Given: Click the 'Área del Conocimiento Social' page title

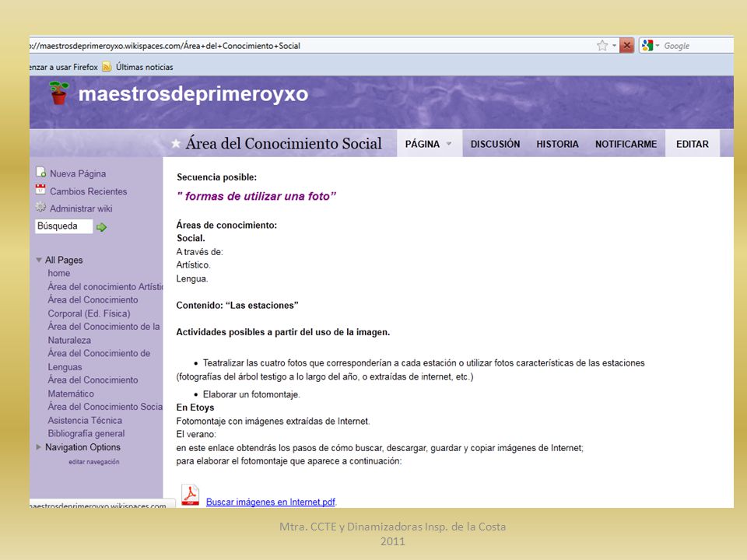Looking at the screenshot, I should 284,143.
